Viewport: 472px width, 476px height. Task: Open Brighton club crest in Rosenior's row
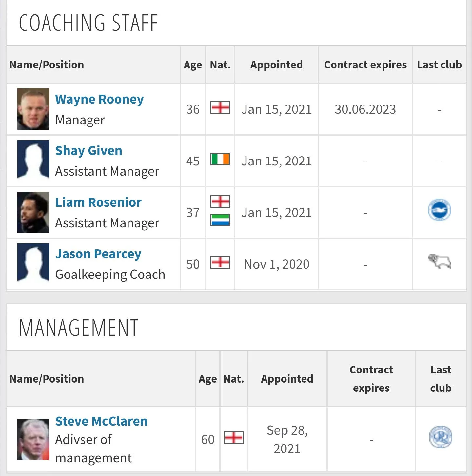[x=439, y=210]
